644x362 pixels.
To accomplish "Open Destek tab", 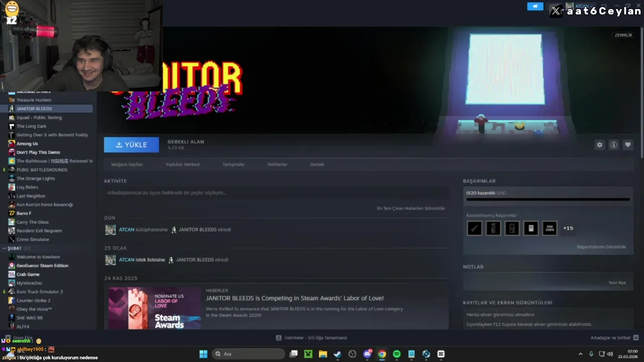I will click(317, 164).
